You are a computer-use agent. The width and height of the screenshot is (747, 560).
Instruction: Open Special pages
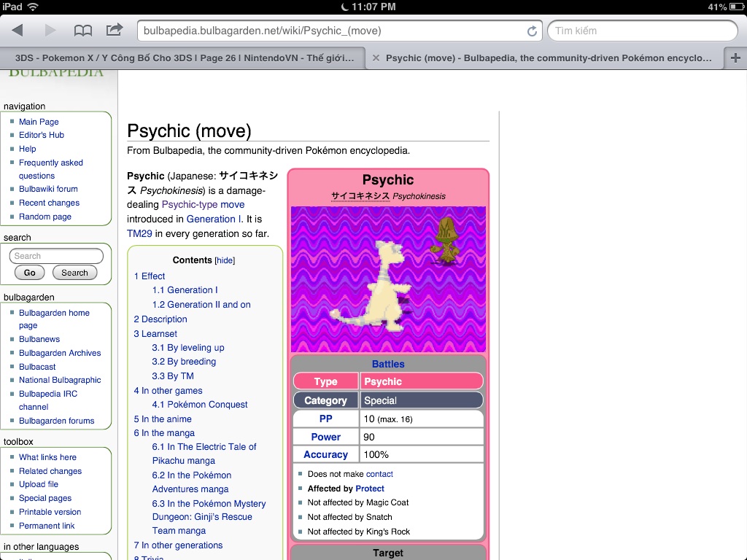pyautogui.click(x=45, y=498)
